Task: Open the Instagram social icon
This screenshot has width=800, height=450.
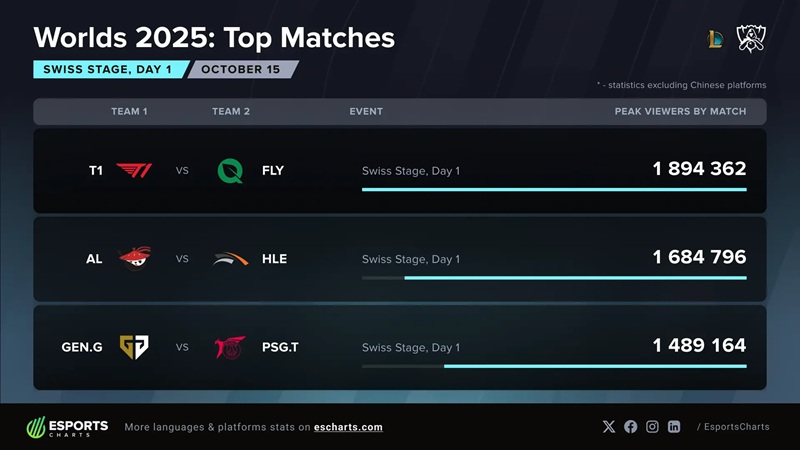Action: coord(653,427)
